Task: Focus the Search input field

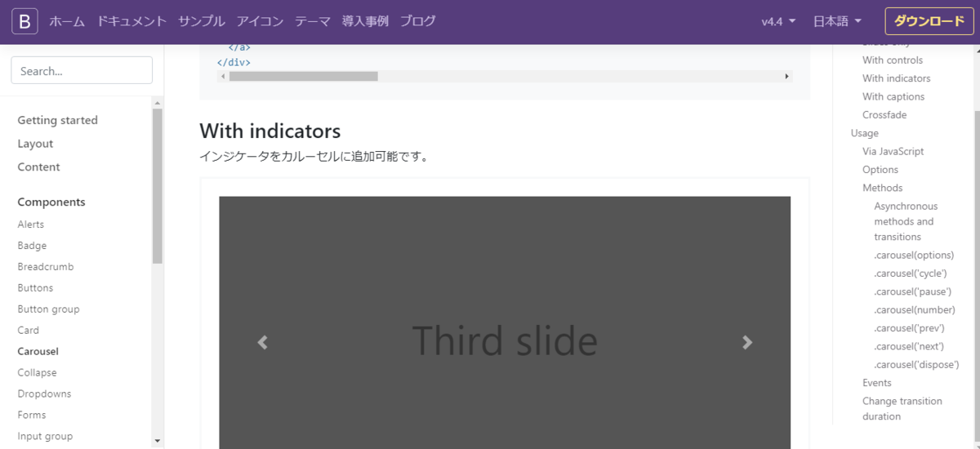Action: click(82, 70)
